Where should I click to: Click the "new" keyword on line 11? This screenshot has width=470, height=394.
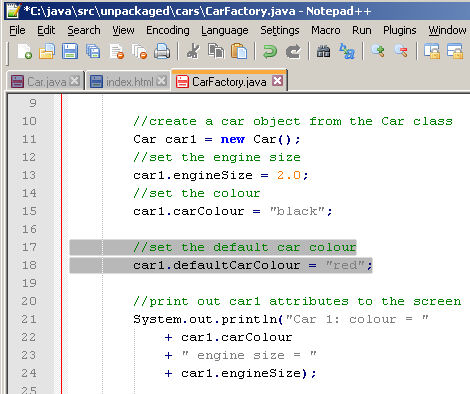point(233,139)
